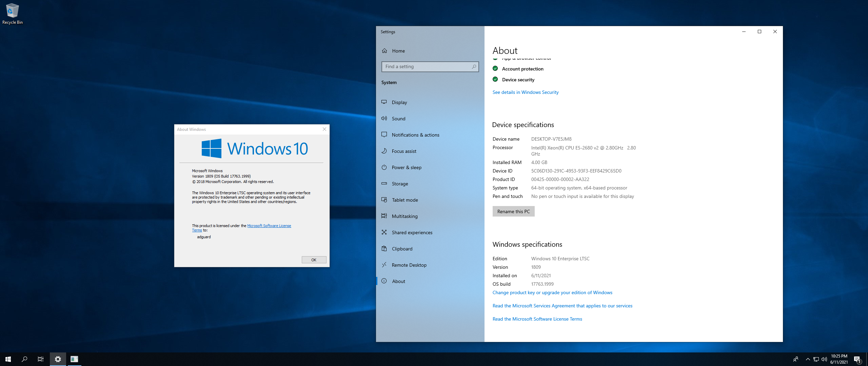Select the Shared experiences icon
The image size is (868, 366).
pyautogui.click(x=384, y=232)
